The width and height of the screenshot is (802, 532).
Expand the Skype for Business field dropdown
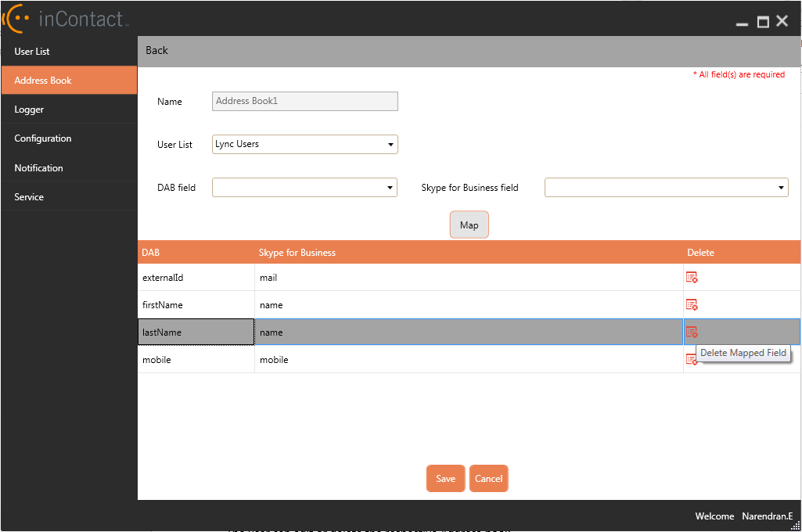pyautogui.click(x=667, y=188)
